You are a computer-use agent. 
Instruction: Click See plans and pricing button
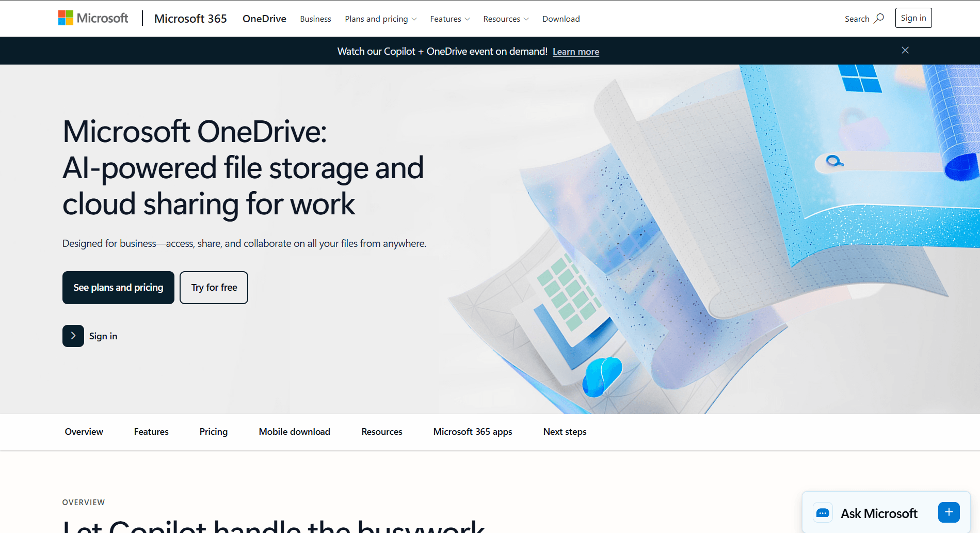(x=118, y=288)
